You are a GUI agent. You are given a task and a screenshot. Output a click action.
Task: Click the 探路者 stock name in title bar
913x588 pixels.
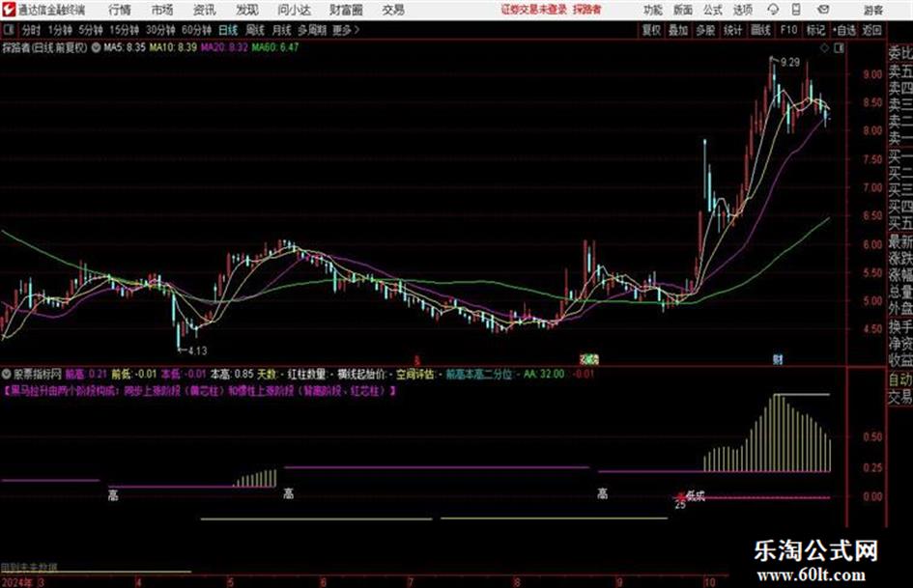coord(587,10)
